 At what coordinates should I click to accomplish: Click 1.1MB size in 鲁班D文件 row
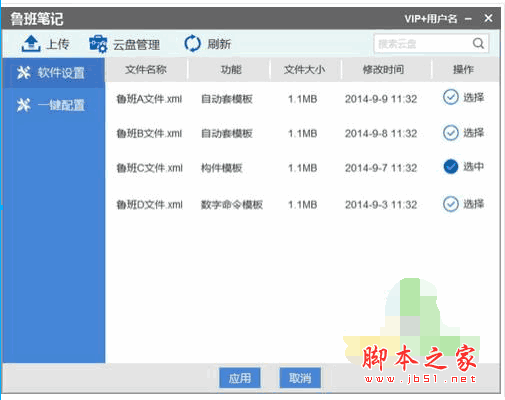[x=303, y=204]
